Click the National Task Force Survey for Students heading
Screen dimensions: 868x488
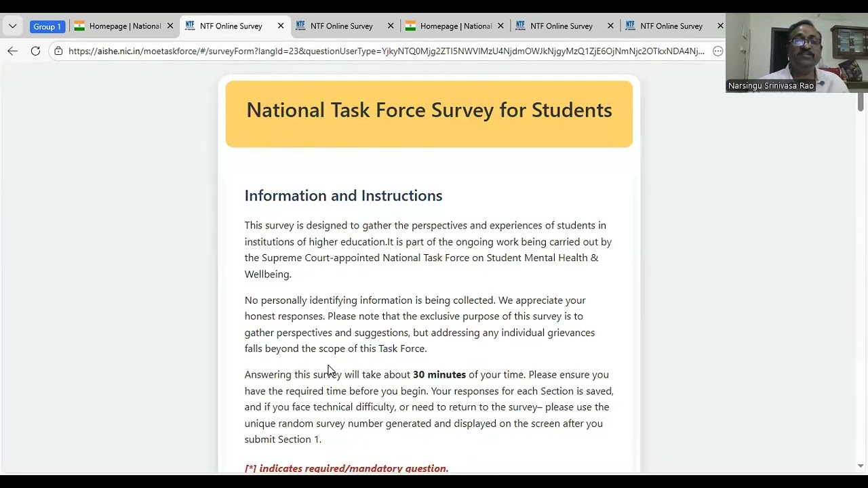pos(429,110)
